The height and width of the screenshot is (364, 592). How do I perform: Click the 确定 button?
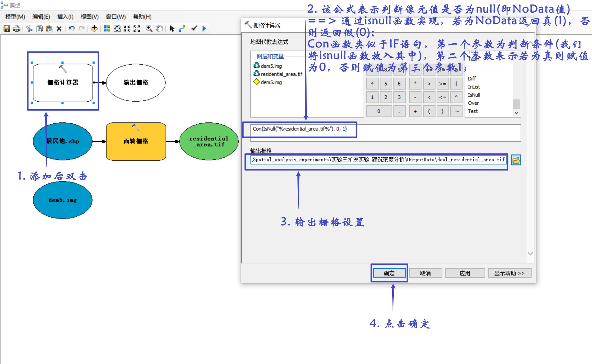(x=389, y=273)
